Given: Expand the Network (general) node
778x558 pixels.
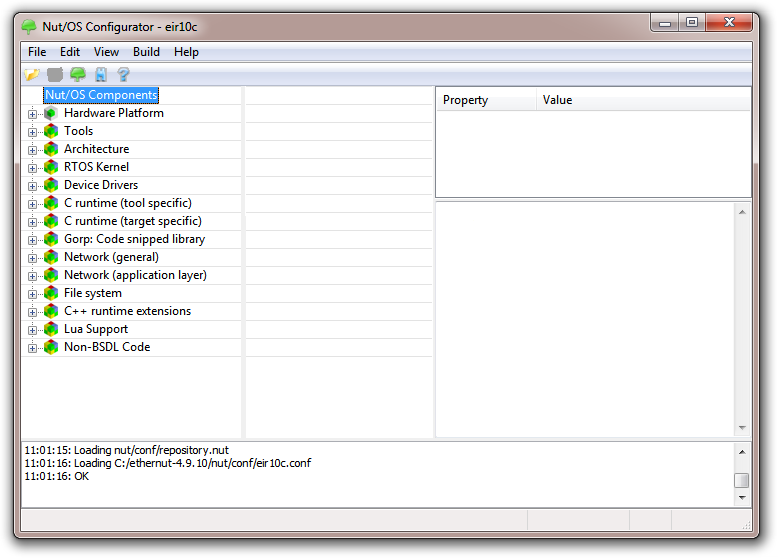Looking at the screenshot, I should (x=32, y=258).
